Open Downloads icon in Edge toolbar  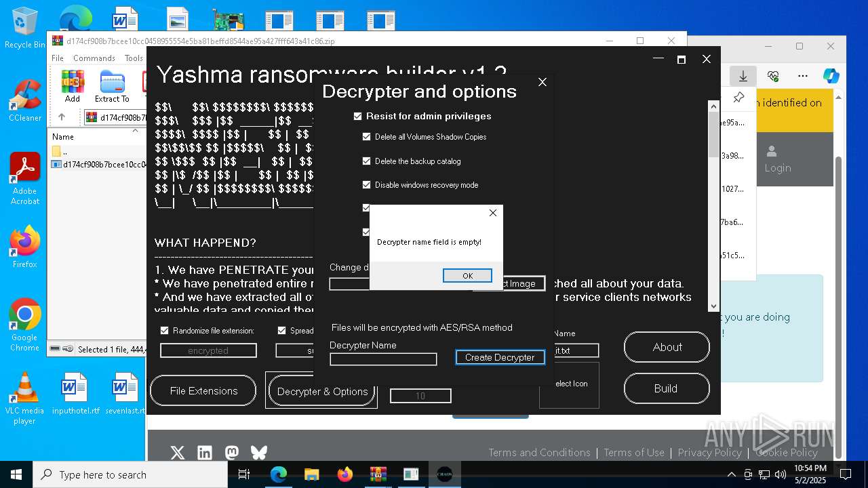pyautogui.click(x=743, y=76)
